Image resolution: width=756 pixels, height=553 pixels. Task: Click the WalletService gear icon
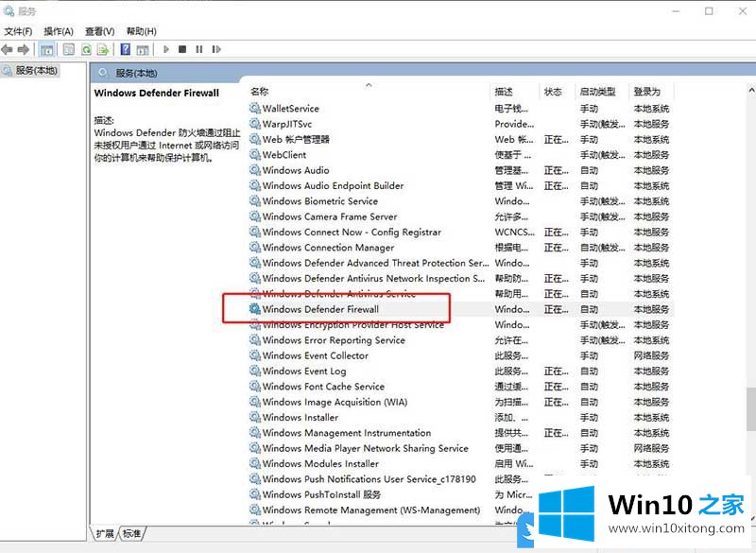tap(254, 109)
